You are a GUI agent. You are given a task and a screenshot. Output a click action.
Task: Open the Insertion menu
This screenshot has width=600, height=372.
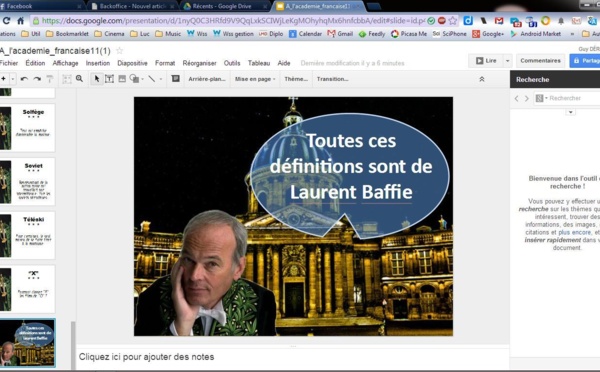98,63
